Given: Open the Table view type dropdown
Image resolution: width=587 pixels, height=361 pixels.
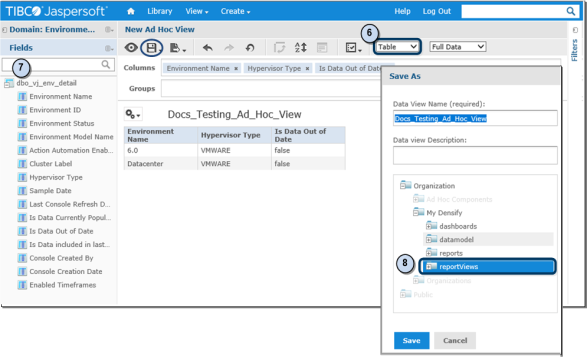Looking at the screenshot, I should point(397,47).
